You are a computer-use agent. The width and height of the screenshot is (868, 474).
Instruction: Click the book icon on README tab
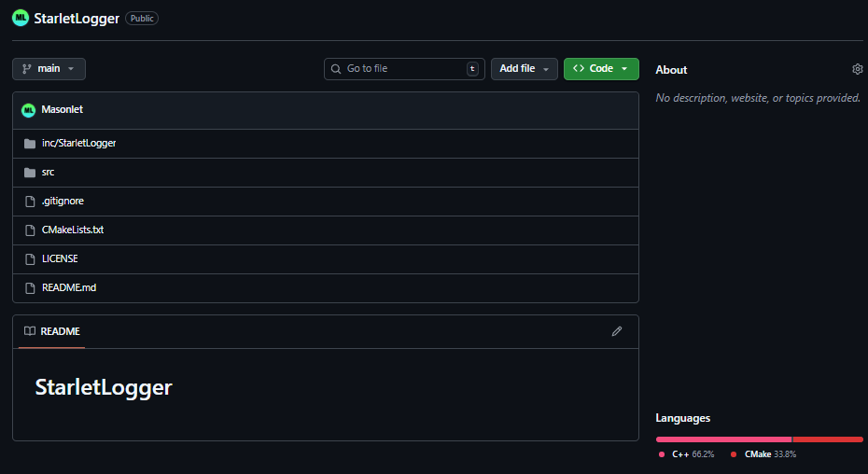(x=30, y=331)
